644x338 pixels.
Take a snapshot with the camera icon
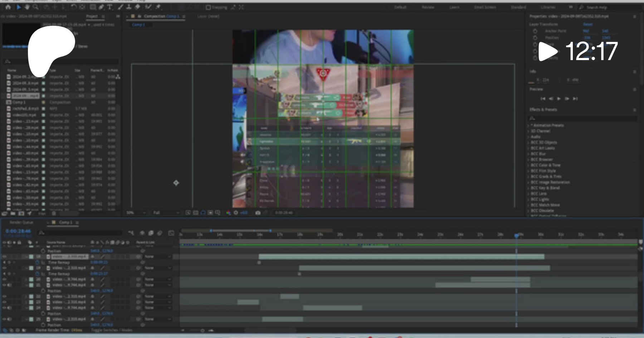pyautogui.click(x=258, y=213)
